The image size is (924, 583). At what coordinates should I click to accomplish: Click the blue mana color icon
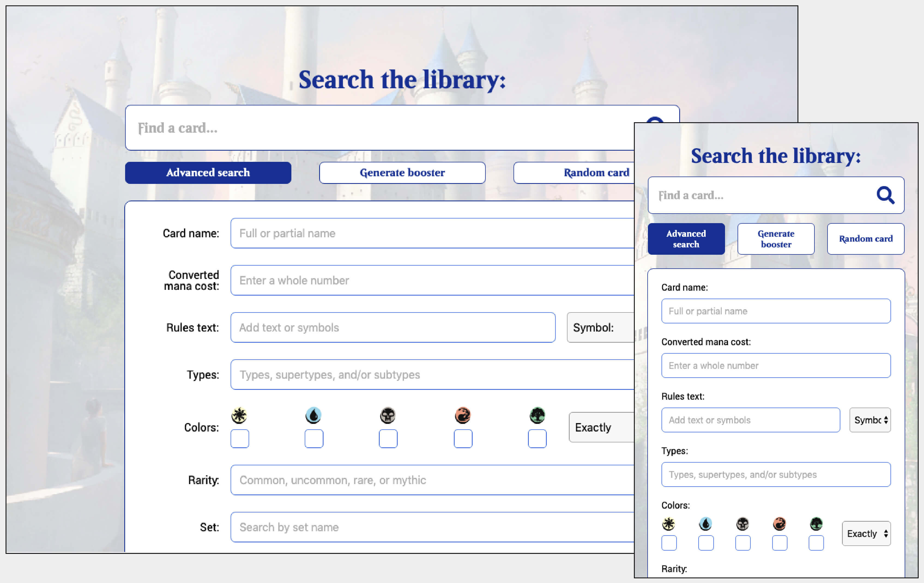313,413
